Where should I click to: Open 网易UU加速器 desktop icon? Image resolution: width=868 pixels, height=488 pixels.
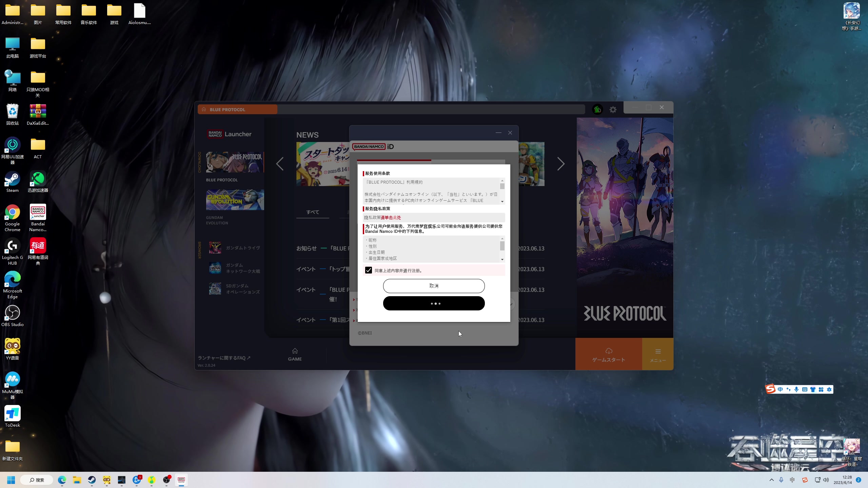click(13, 151)
